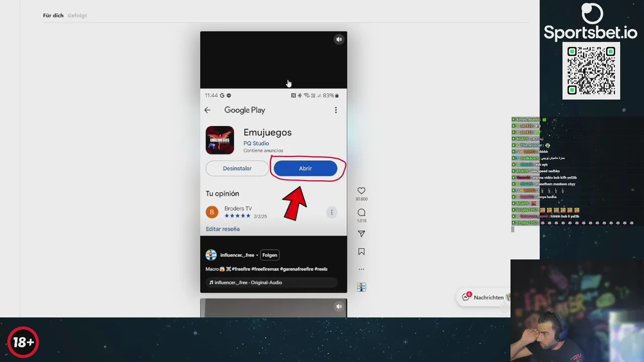Click the Editar reseña link

(222, 229)
